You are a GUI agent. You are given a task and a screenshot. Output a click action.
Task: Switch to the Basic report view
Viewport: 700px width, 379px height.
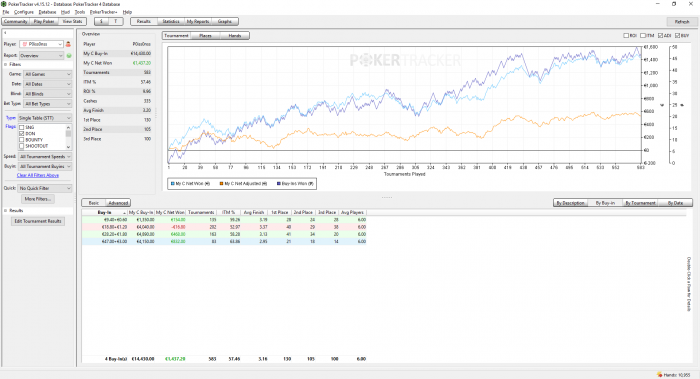94,203
